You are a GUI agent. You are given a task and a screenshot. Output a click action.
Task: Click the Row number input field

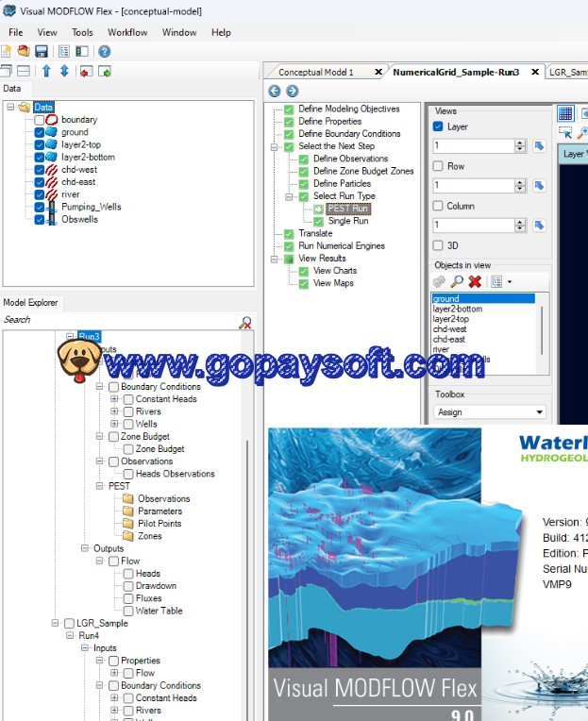[474, 186]
